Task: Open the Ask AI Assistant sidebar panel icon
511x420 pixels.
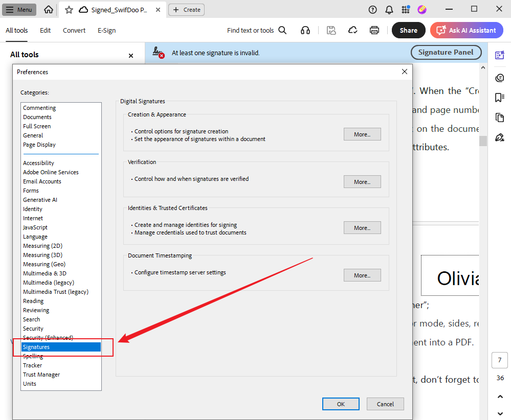Action: [x=499, y=55]
